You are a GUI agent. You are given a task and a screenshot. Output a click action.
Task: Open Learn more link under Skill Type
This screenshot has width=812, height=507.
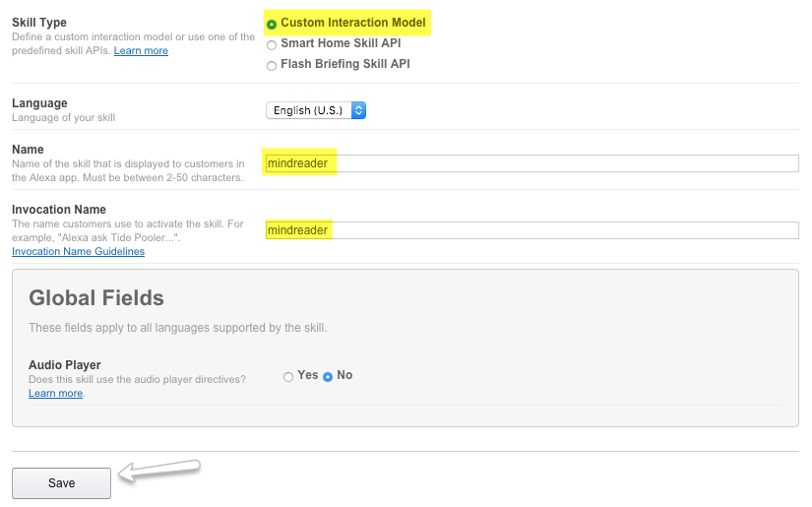pyautogui.click(x=141, y=50)
